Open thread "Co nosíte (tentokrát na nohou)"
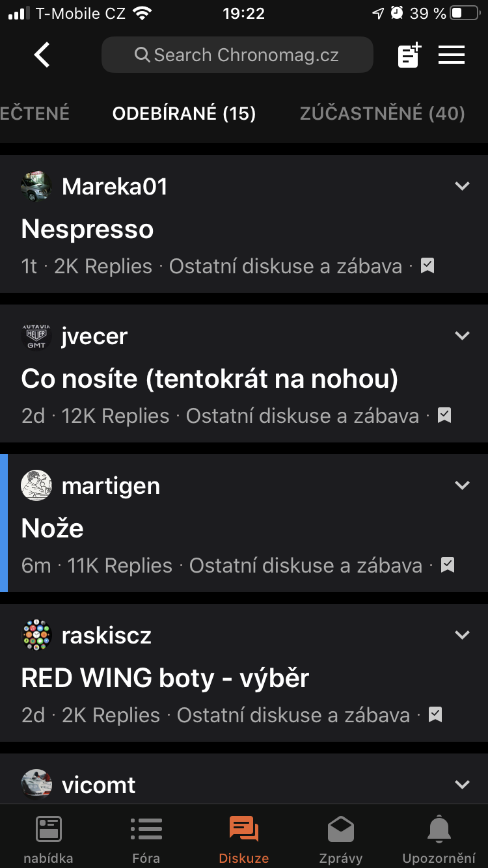The width and height of the screenshot is (488, 868). point(210,379)
